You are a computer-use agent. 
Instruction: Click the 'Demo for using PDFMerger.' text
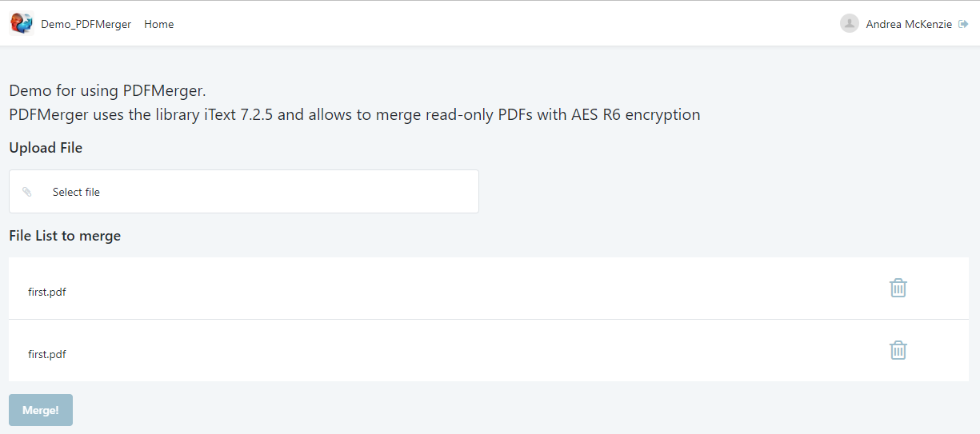[x=107, y=90]
